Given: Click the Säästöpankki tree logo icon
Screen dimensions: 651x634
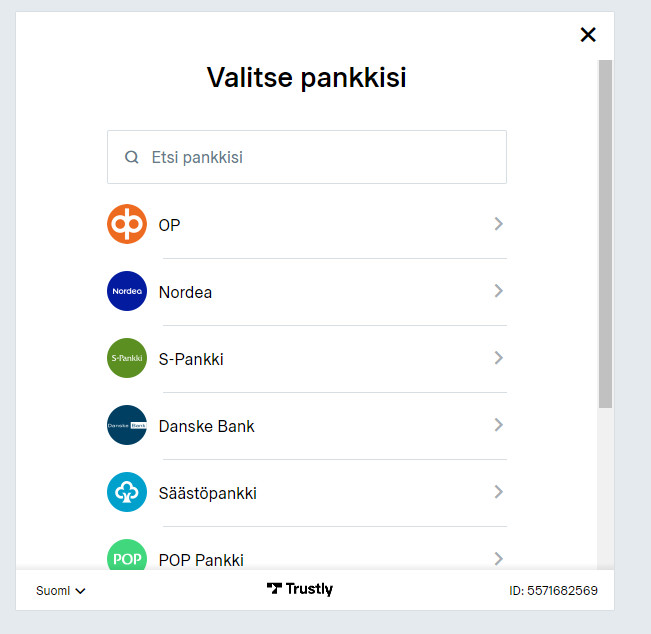Looking at the screenshot, I should tap(127, 492).
